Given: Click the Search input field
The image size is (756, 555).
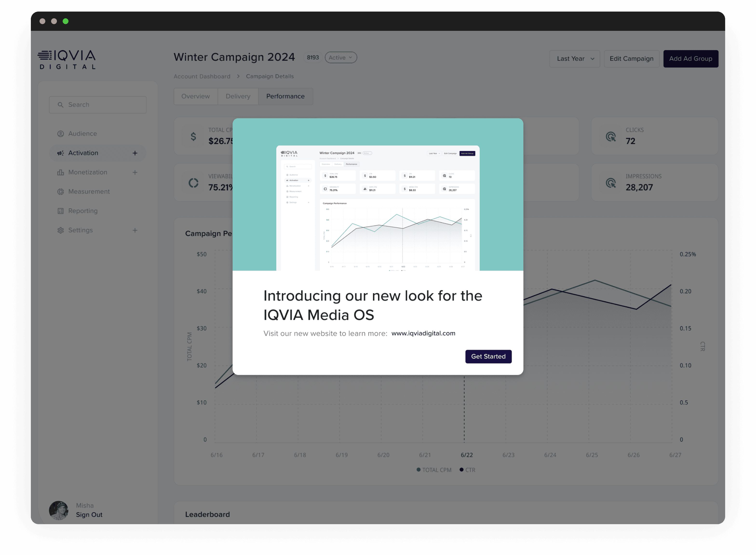Looking at the screenshot, I should pyautogui.click(x=97, y=105).
